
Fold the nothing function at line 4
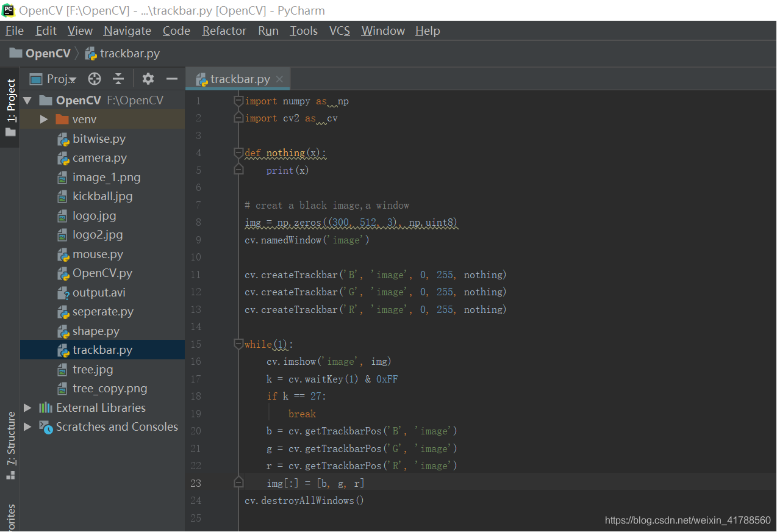click(239, 153)
